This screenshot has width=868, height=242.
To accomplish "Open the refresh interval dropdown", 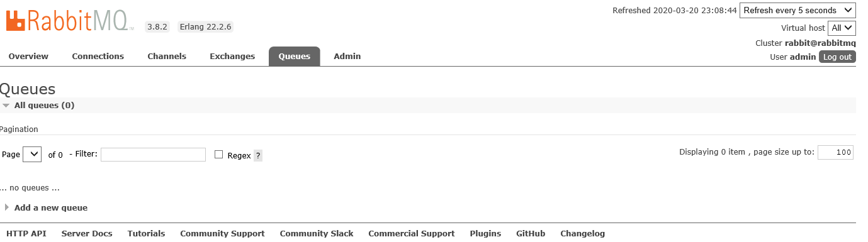I will [x=798, y=10].
